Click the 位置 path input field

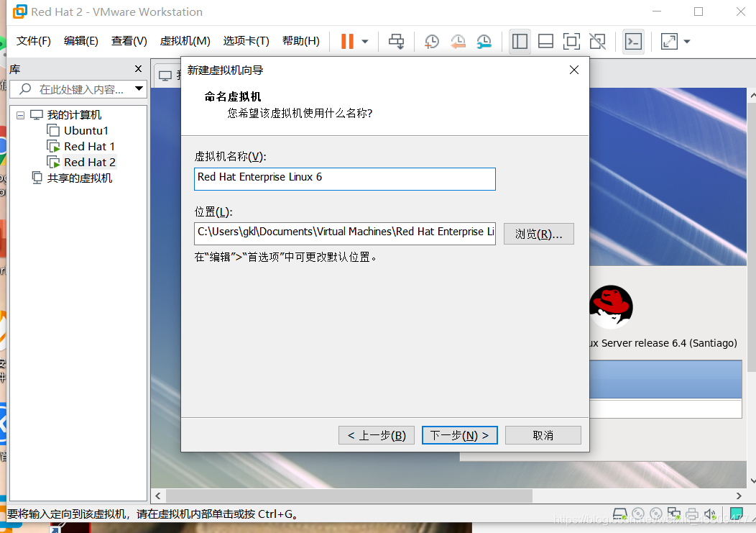[345, 233]
